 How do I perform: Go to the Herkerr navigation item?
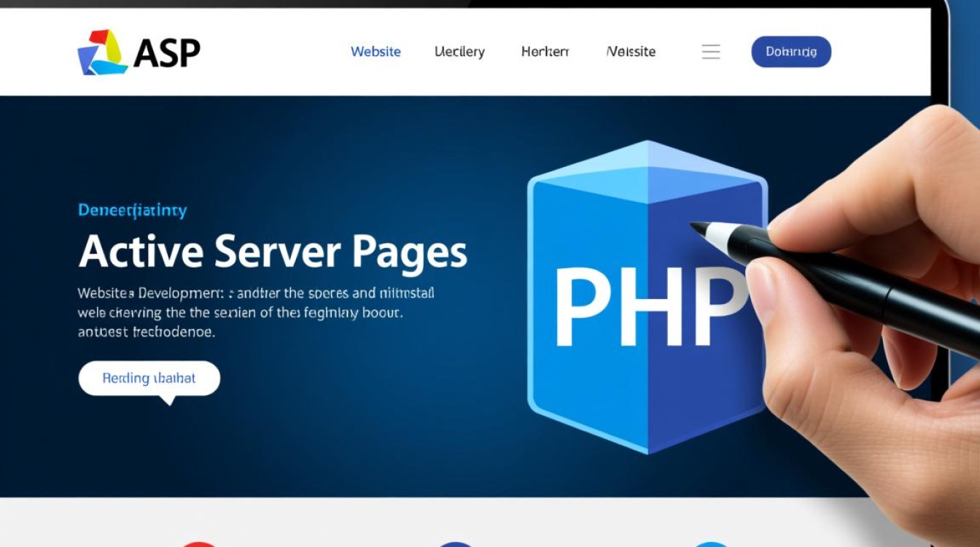545,52
